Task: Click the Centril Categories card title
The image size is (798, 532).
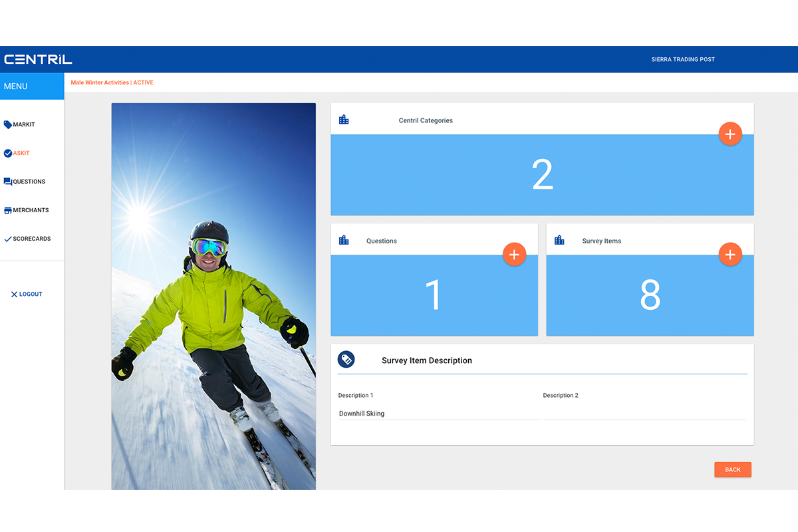Action: tap(426, 120)
